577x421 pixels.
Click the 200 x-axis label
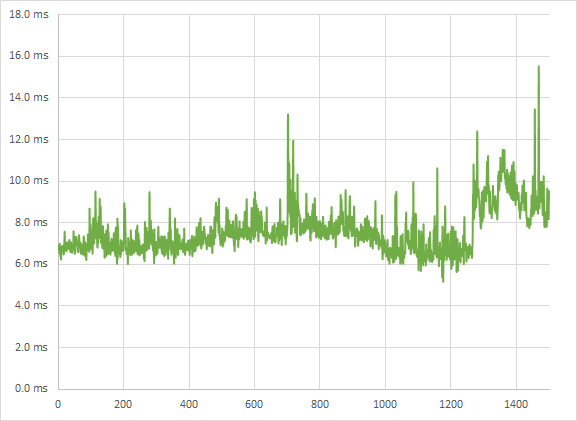pyautogui.click(x=123, y=404)
